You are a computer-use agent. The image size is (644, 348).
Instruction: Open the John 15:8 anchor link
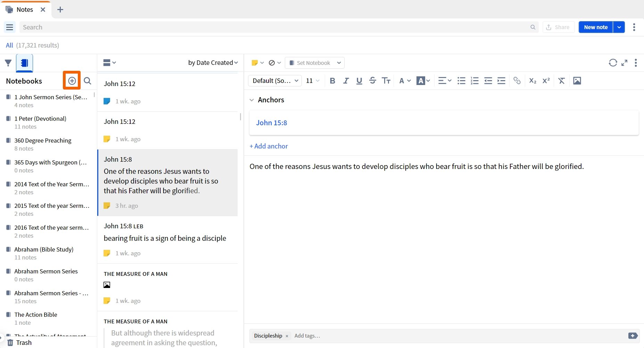pos(272,123)
